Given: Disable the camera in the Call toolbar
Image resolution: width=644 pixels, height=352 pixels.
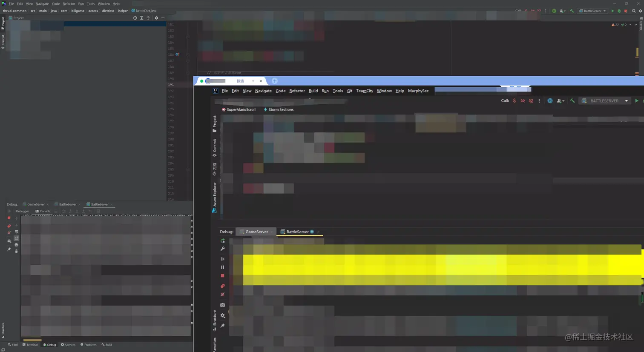Looking at the screenshot, I should click(x=523, y=100).
